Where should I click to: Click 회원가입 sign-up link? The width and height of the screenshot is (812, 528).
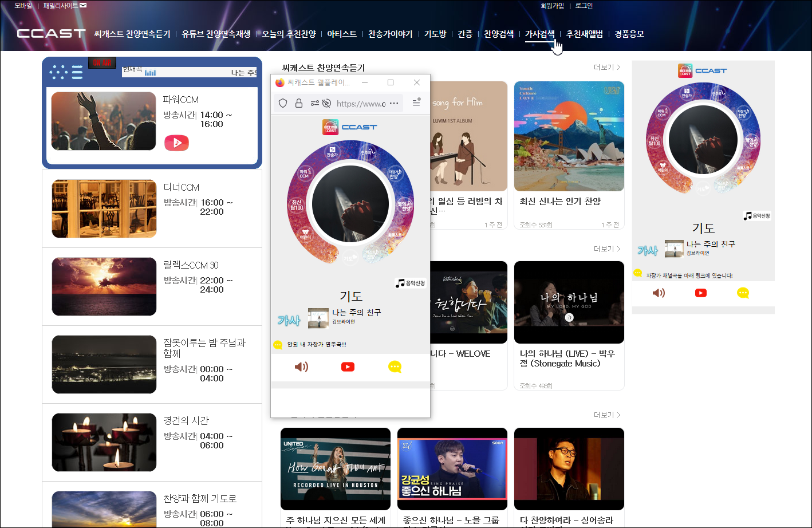[553, 6]
